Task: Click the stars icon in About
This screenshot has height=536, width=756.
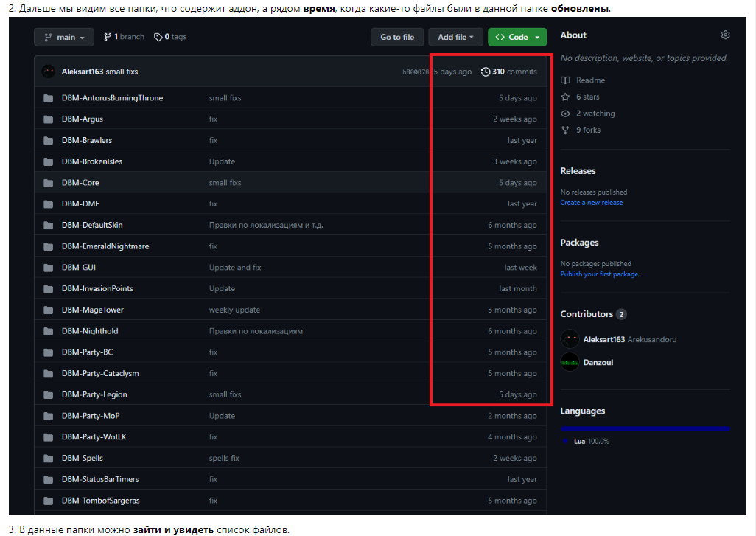Action: 565,97
